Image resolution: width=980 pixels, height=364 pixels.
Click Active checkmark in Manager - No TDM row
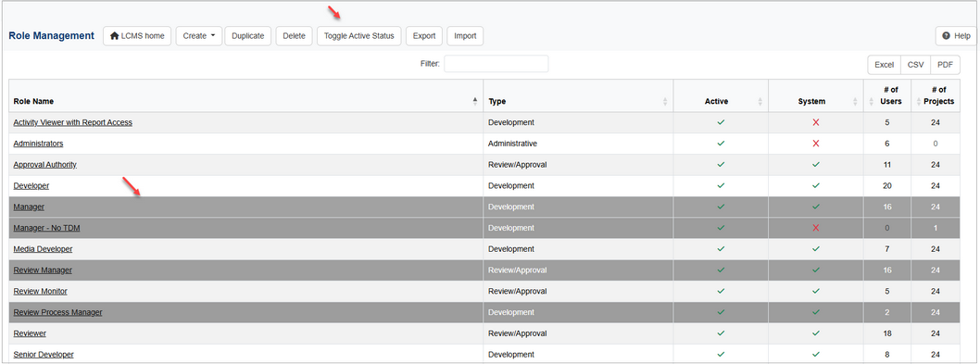pos(721,228)
